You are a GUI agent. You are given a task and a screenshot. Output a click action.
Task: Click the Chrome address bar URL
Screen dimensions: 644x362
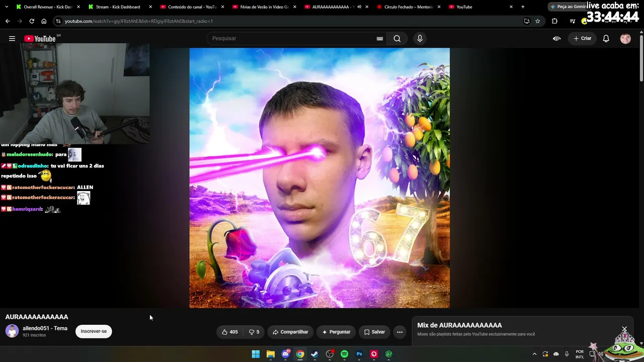139,21
